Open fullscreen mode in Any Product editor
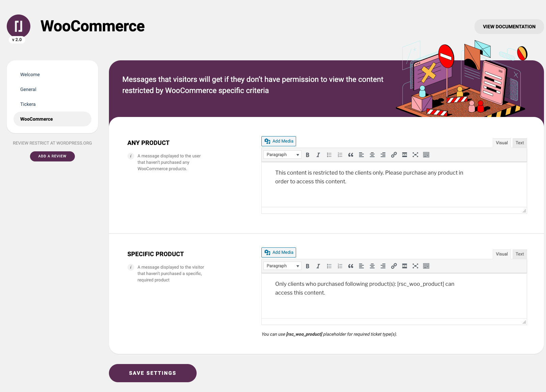 tap(415, 155)
